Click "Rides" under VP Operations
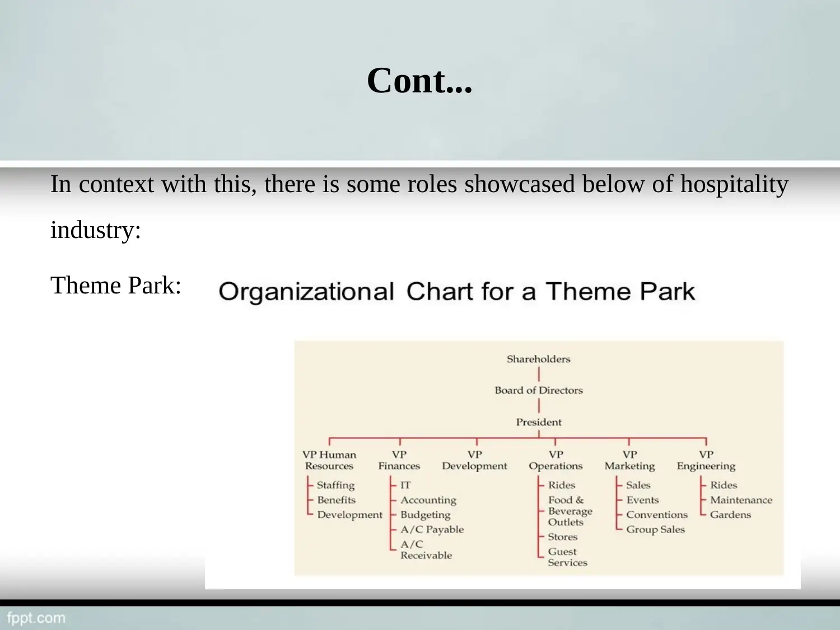840x630 pixels. pos(562,486)
